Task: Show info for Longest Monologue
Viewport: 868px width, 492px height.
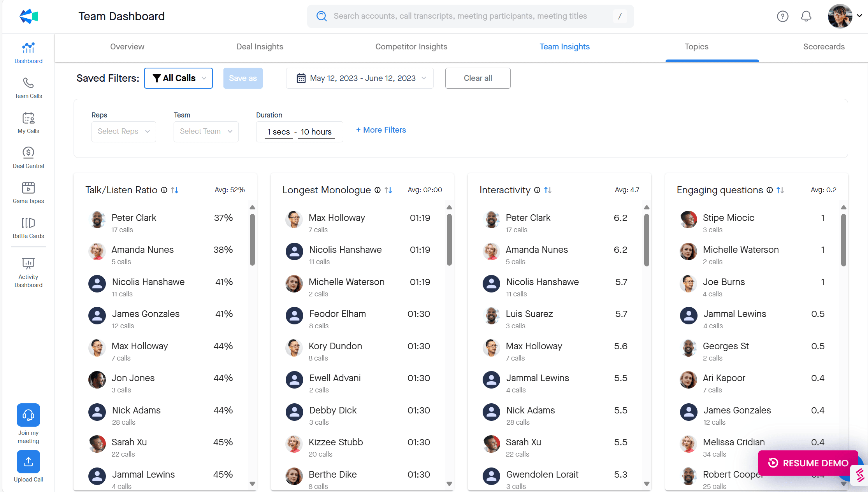Action: 378,190
